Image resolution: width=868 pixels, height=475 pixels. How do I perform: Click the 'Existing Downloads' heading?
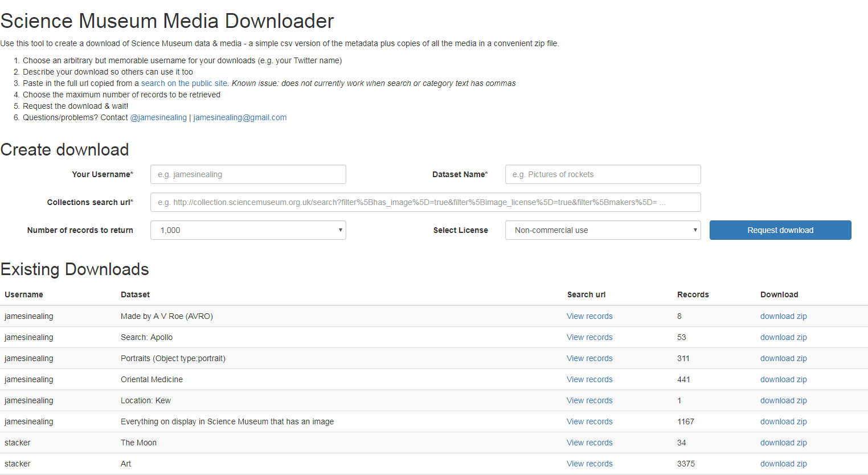pos(75,269)
